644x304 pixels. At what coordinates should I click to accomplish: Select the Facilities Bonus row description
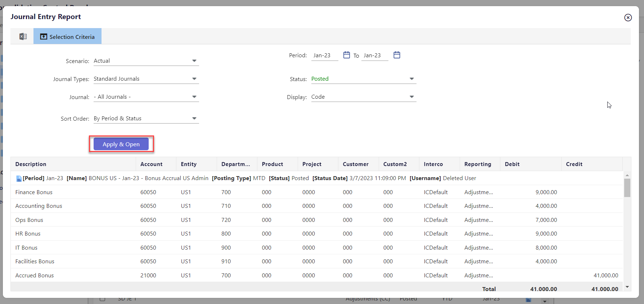click(x=35, y=261)
